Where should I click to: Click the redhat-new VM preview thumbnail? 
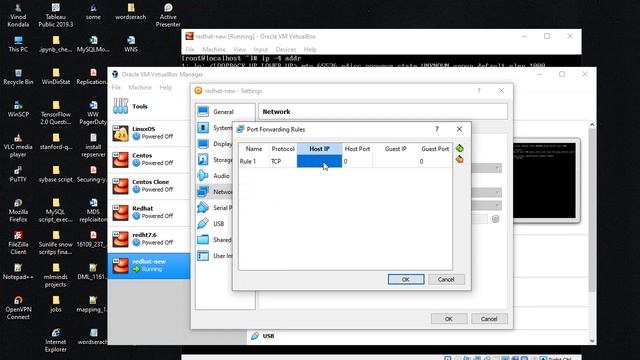546,180
